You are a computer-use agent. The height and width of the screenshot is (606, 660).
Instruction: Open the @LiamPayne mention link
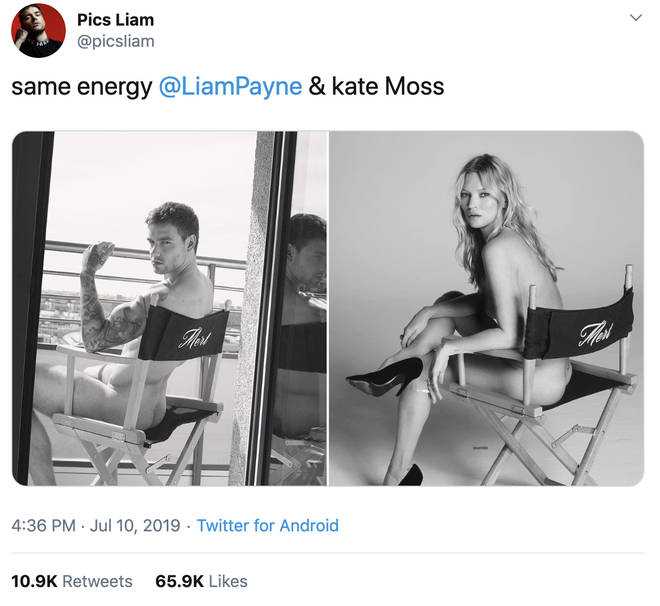click(230, 87)
